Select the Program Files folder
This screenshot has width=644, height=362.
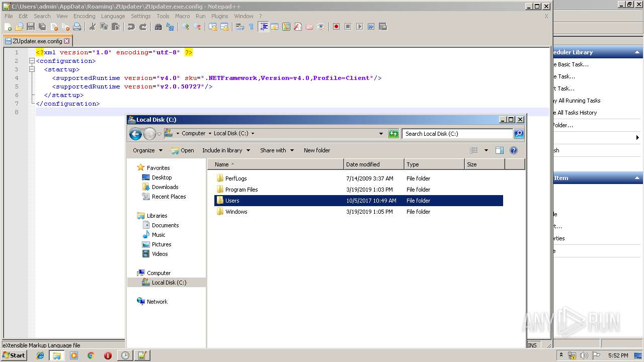click(x=242, y=190)
